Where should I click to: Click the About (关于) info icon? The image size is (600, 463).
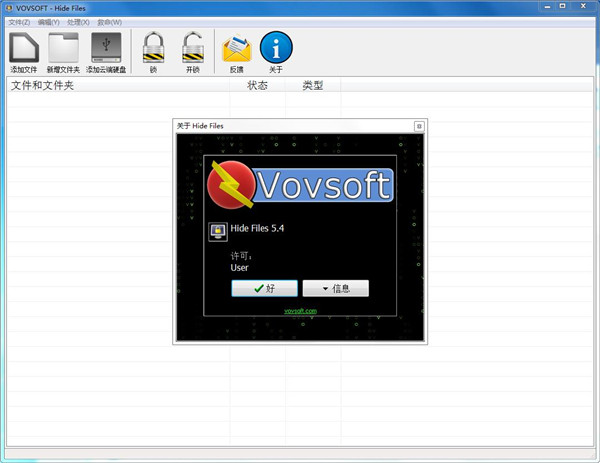[276, 47]
